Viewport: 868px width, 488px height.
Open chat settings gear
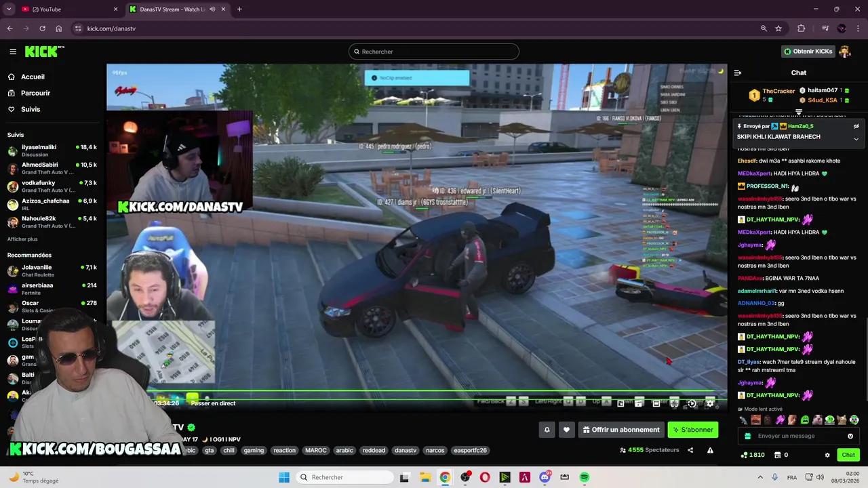(x=827, y=455)
